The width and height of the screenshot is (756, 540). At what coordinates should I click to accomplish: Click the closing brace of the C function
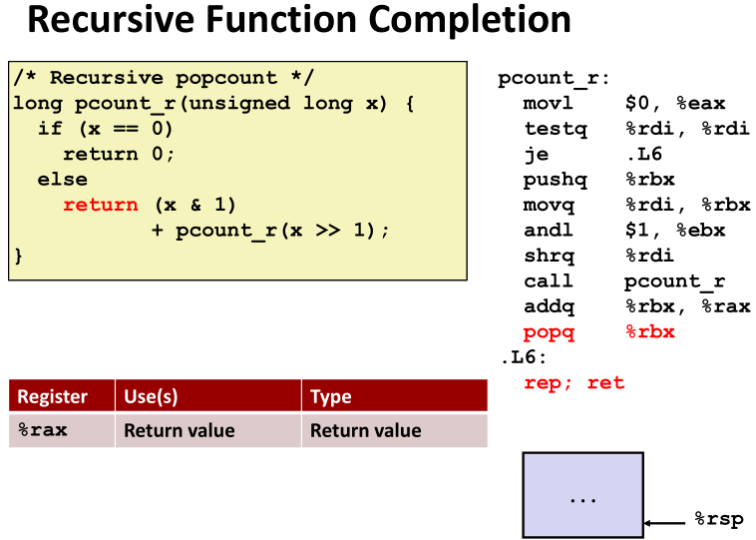[18, 256]
